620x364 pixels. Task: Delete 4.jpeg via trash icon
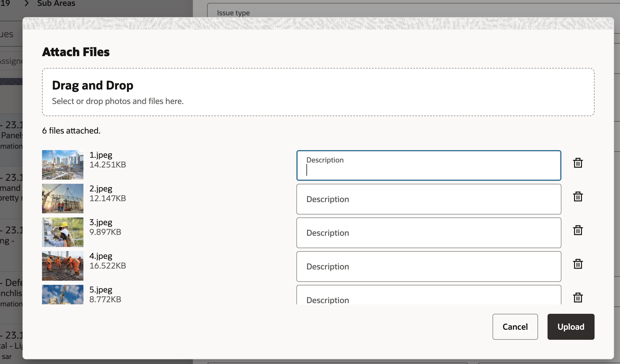578,264
